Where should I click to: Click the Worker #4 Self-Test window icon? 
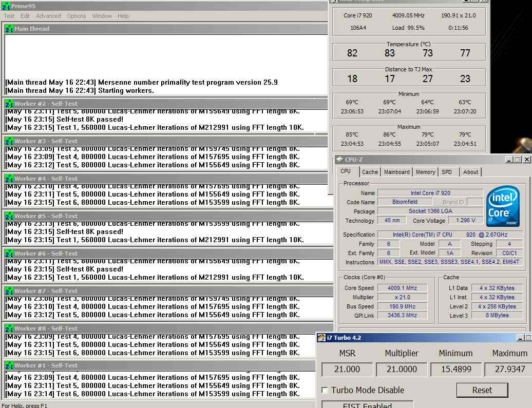pyautogui.click(x=9, y=179)
